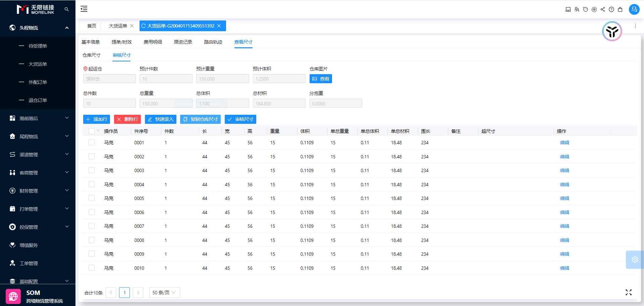
Task: Click the 工单管理 person icon
Action: click(x=12, y=263)
